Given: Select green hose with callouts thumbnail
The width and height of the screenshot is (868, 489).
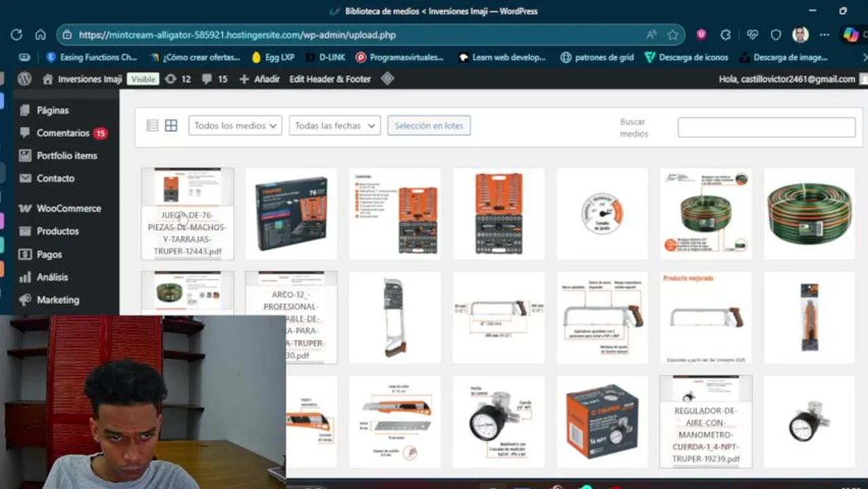Looking at the screenshot, I should click(706, 214).
